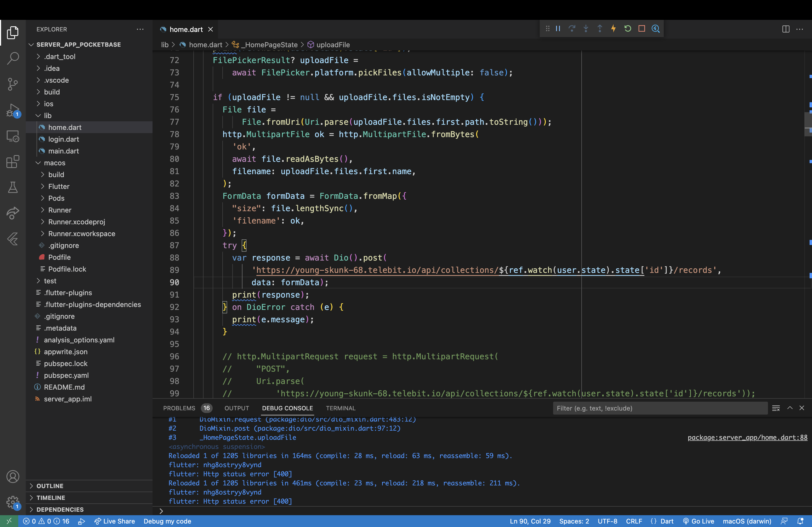Select the DEBUG CONSOLE tab
This screenshot has width=812, height=527.
pos(287,408)
